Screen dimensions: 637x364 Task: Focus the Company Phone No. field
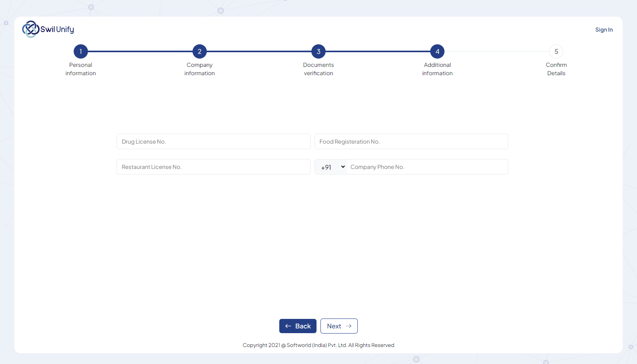point(426,167)
